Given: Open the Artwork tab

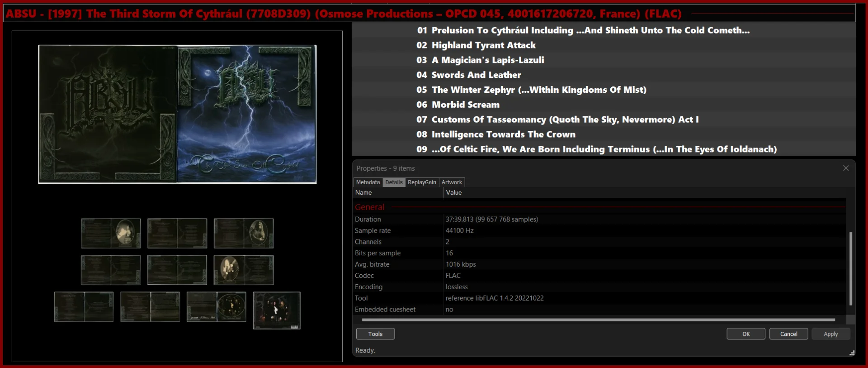Looking at the screenshot, I should (x=452, y=182).
